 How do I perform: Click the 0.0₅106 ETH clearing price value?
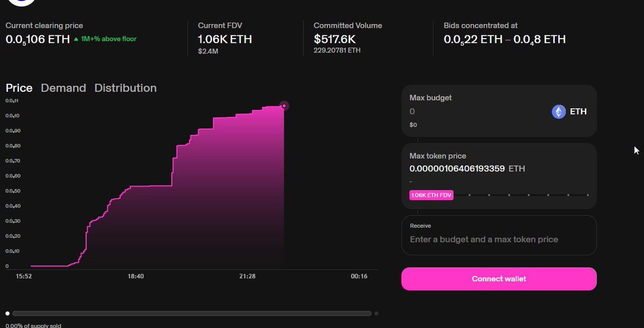click(x=38, y=39)
